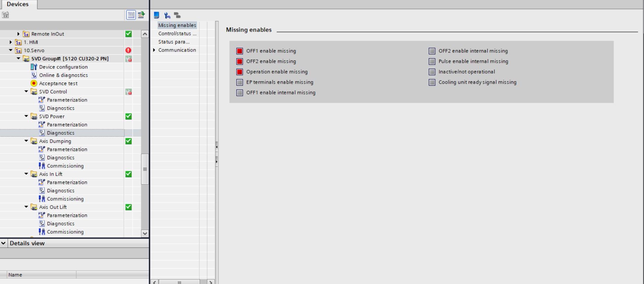
Task: Click the Inactive/not operational indicator
Action: [432, 72]
